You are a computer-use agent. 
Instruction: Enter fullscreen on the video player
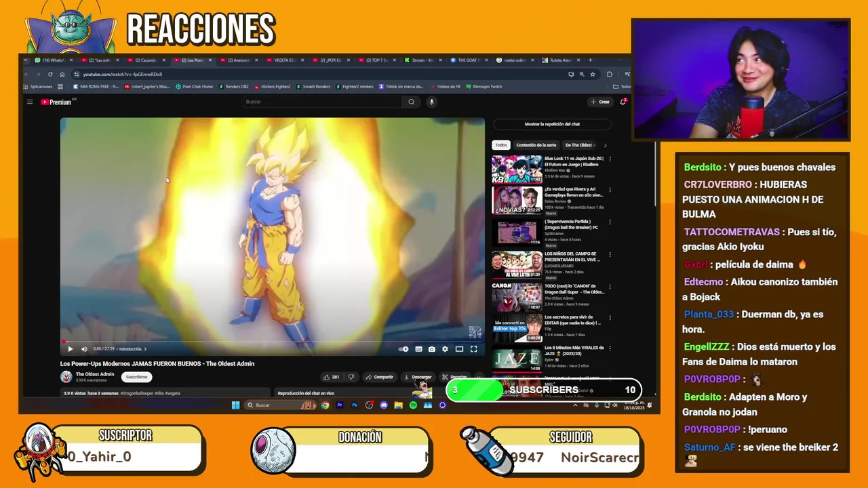click(x=473, y=349)
